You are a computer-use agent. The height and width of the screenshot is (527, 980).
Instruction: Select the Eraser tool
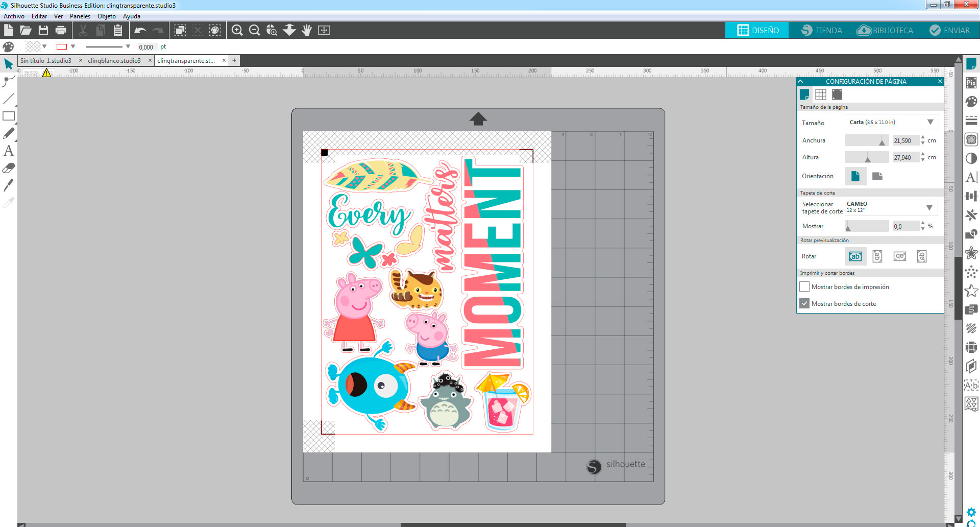tap(9, 168)
